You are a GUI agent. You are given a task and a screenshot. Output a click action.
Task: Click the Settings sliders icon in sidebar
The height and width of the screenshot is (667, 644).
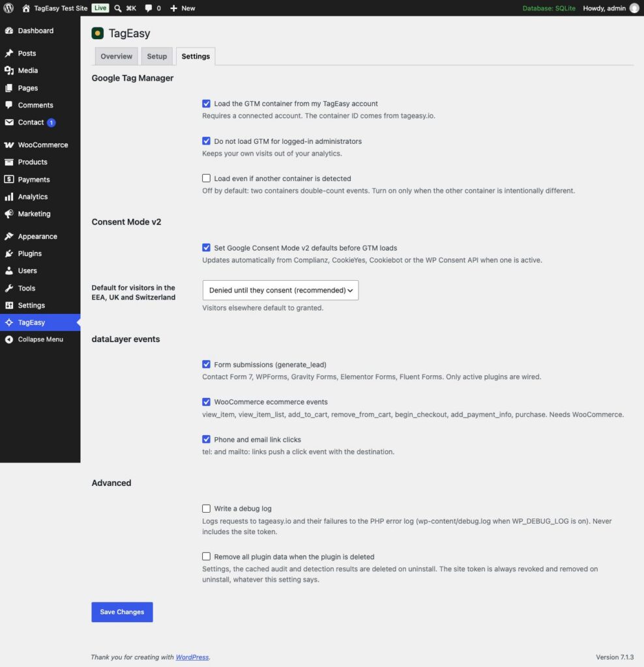pos(9,305)
